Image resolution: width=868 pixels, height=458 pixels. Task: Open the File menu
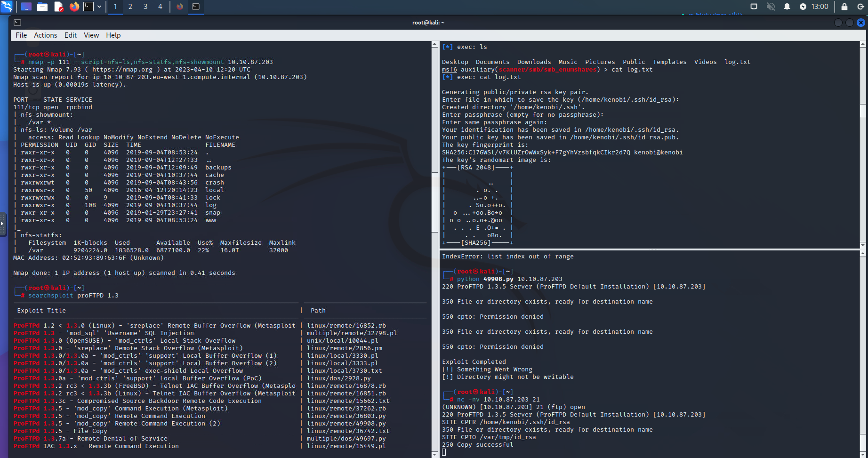(x=21, y=35)
